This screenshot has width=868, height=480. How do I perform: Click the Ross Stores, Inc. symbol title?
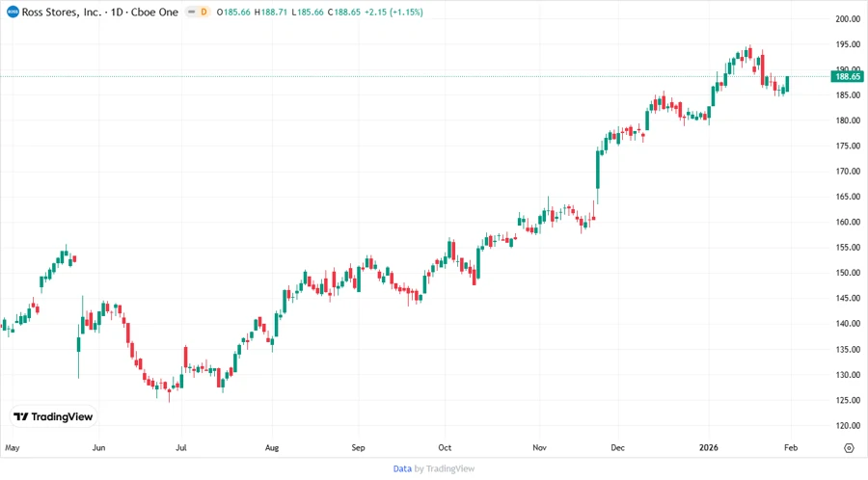(x=62, y=12)
